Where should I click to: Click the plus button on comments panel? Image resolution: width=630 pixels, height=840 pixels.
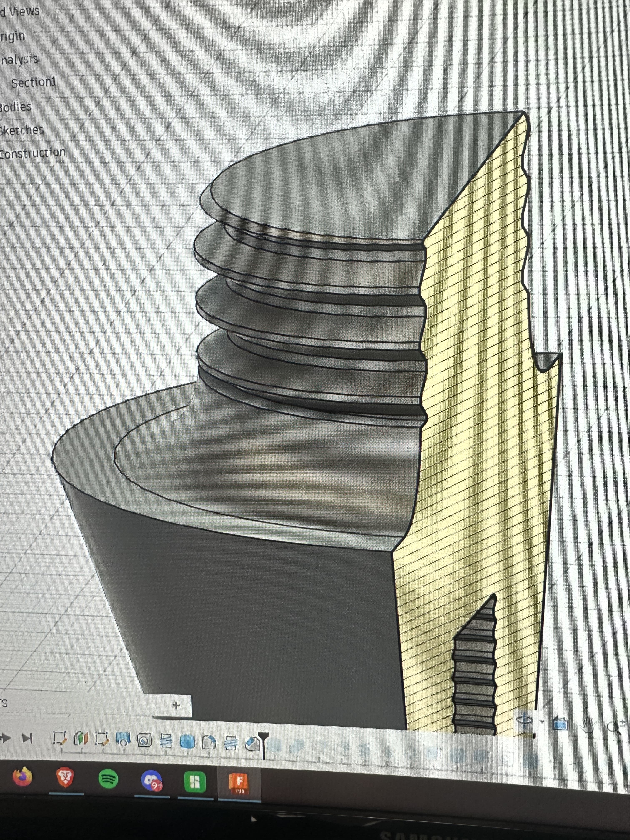click(x=176, y=705)
